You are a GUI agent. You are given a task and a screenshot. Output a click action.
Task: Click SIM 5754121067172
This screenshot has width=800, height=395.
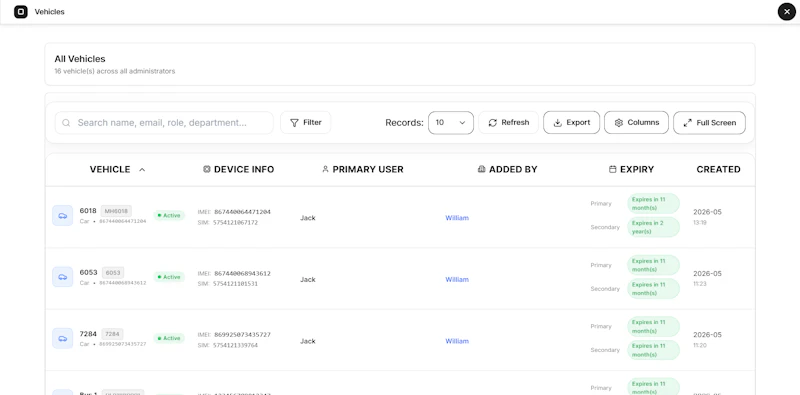[x=236, y=223]
